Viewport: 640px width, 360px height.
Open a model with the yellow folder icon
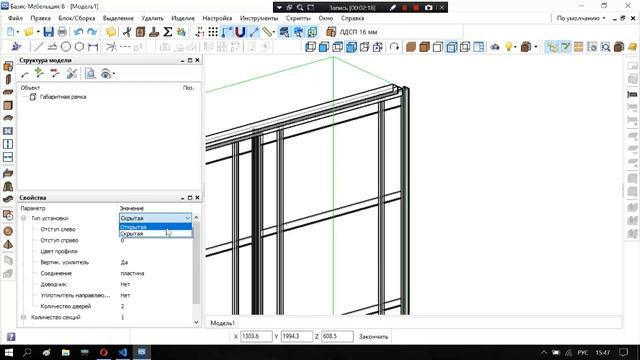29,32
